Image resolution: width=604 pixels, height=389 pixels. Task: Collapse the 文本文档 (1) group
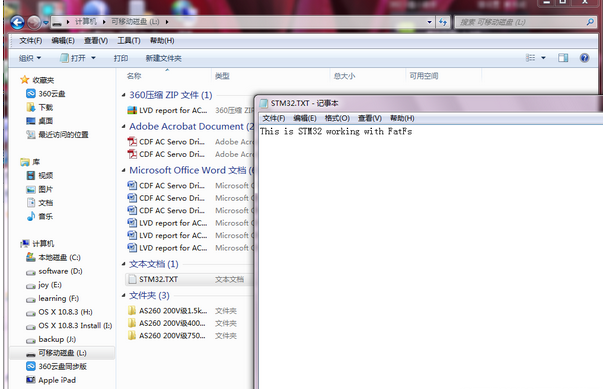click(123, 264)
